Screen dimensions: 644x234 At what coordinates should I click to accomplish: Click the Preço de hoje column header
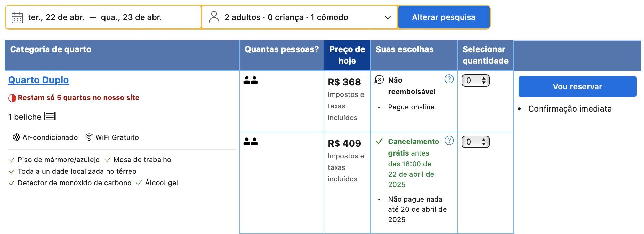coord(347,55)
